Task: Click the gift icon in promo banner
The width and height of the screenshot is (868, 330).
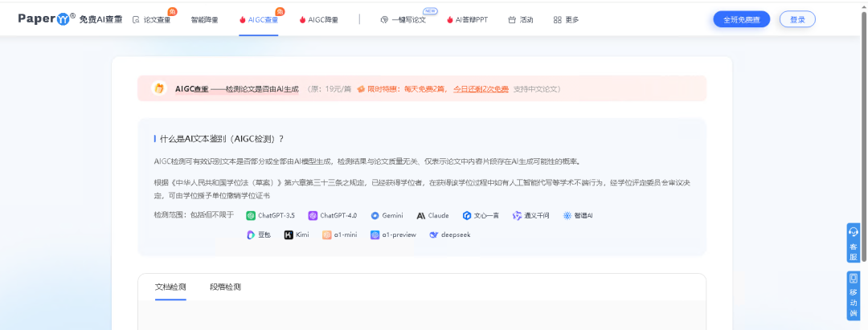Action: [159, 88]
